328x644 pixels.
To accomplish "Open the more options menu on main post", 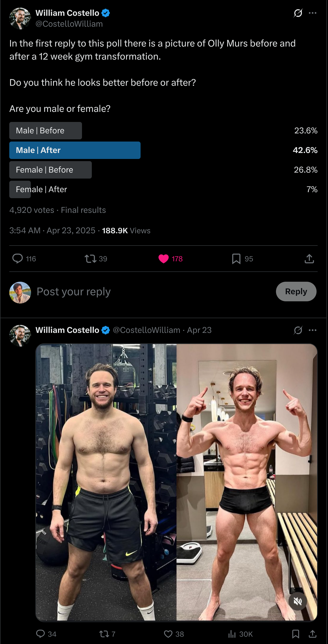I will [x=312, y=13].
